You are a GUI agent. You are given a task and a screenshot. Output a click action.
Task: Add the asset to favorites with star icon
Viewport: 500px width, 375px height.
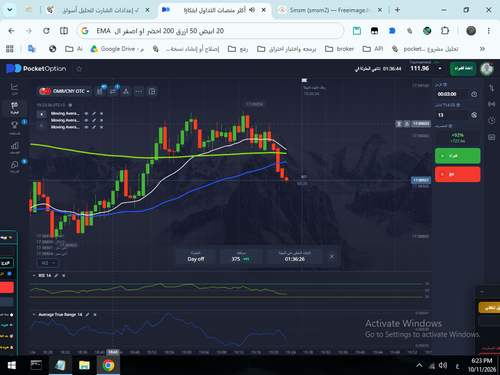coord(79,69)
